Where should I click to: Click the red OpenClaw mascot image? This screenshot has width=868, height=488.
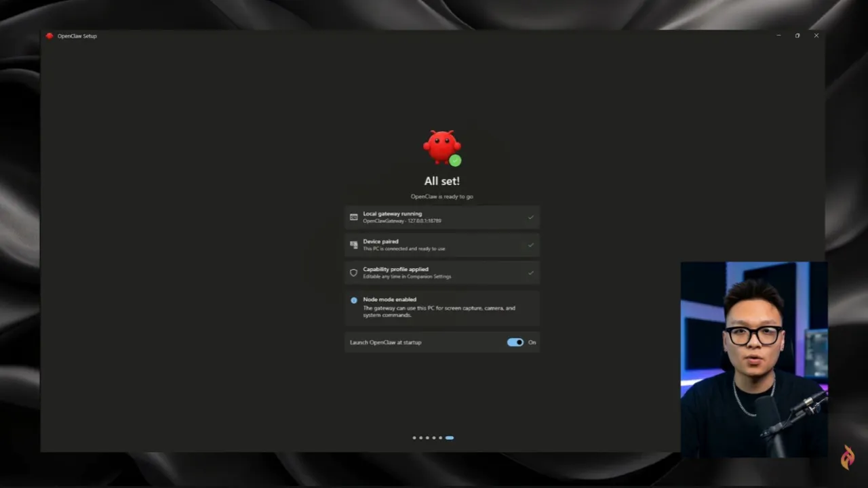click(x=442, y=148)
